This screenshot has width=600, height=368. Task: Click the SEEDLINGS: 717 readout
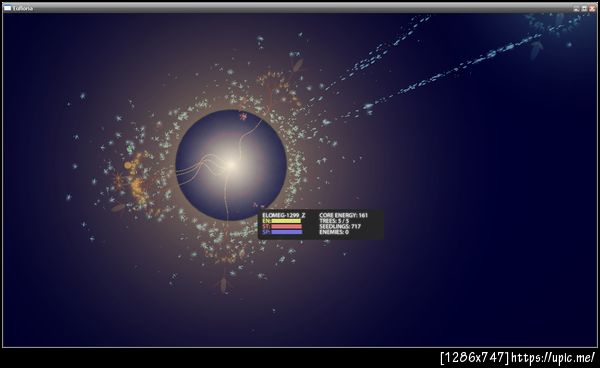click(x=340, y=226)
